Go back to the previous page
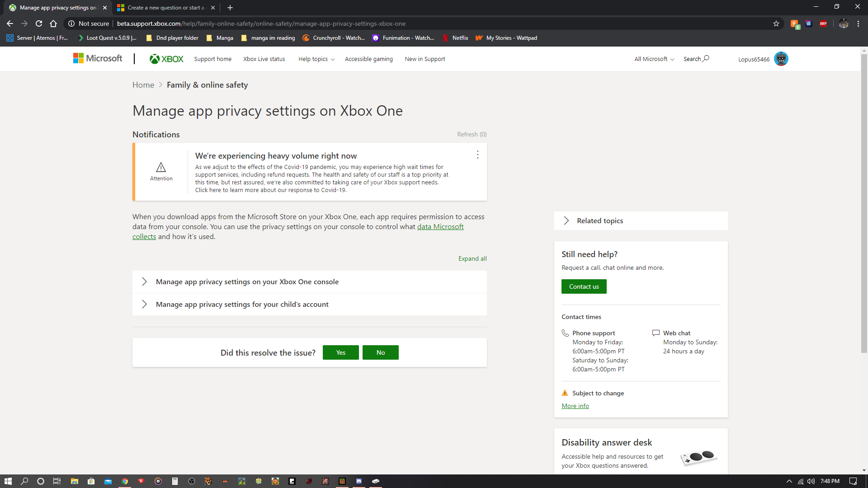Viewport: 868px width, 488px height. click(x=10, y=23)
